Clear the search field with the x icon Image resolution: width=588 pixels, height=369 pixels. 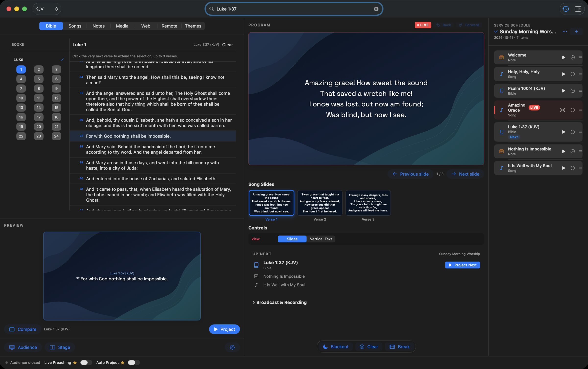coord(376,9)
